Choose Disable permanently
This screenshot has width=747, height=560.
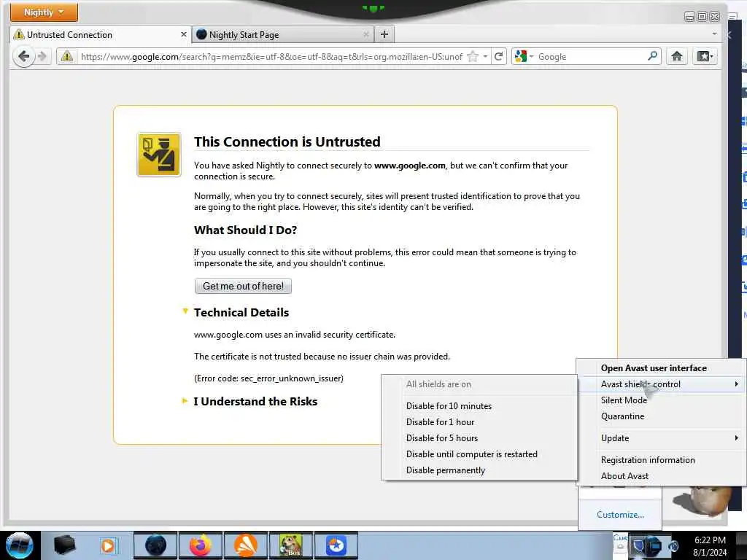coord(479,470)
